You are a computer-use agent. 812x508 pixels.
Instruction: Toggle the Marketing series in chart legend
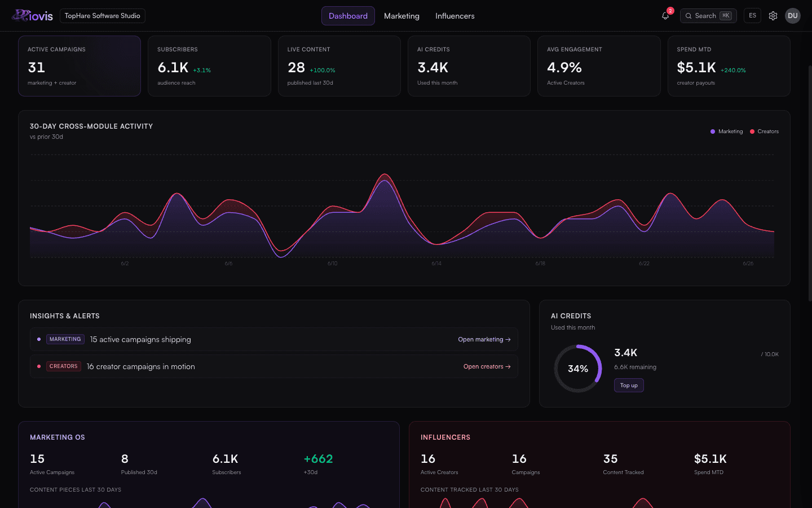(726, 132)
